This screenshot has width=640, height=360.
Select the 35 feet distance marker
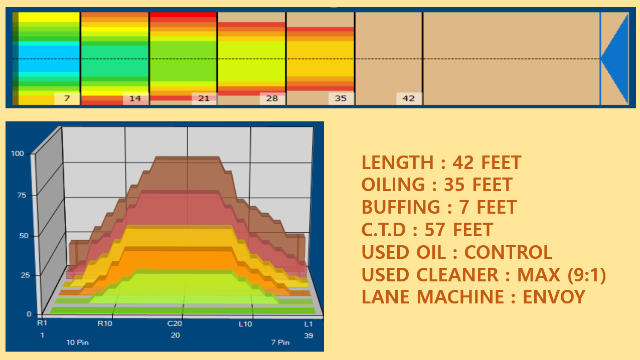point(341,98)
